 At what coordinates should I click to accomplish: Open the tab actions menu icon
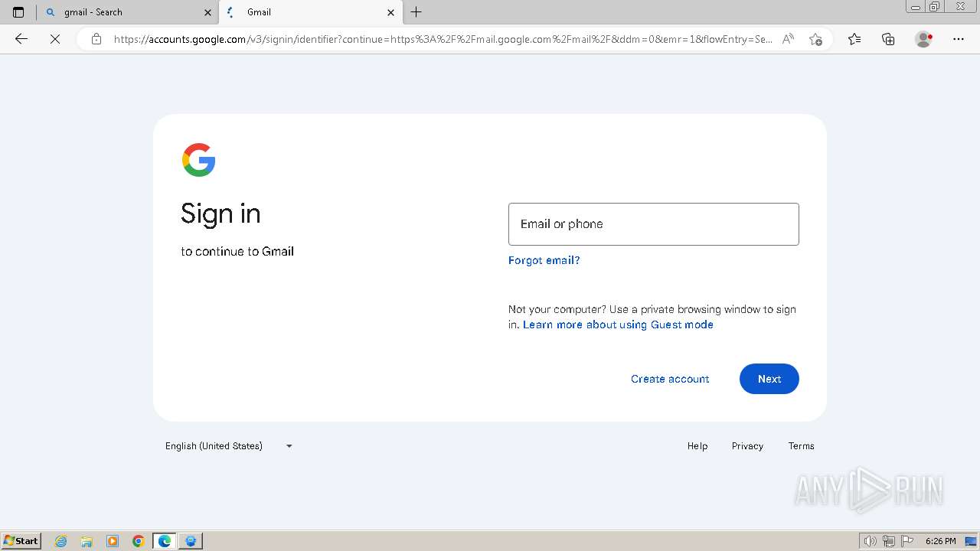pos(18,12)
